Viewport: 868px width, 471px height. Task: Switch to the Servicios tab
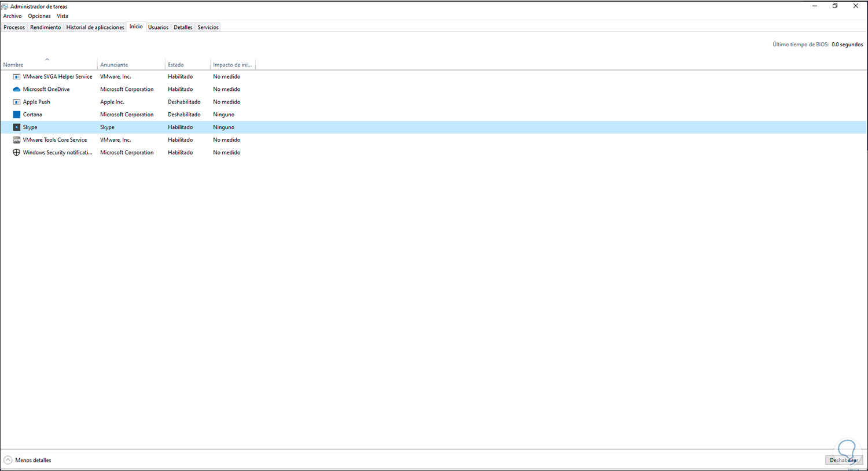(x=208, y=27)
